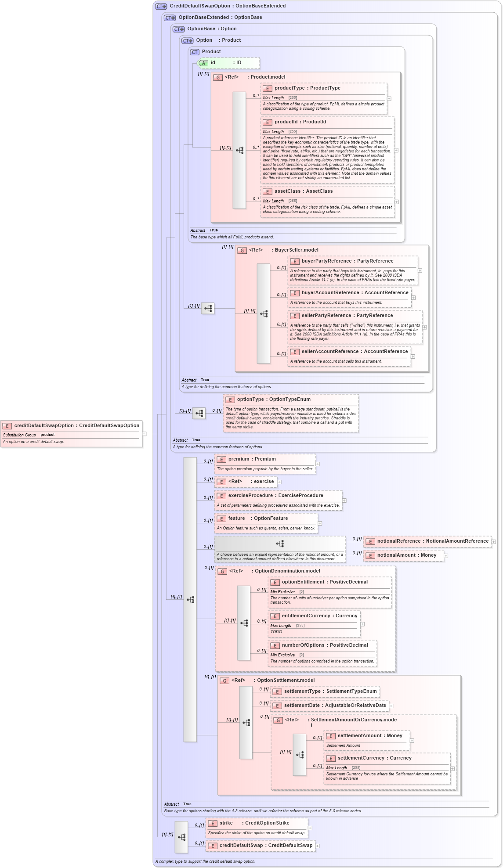Click the sequence compositor inside Product.model
Screen dimensions: 503x868
pyautogui.click(x=239, y=150)
